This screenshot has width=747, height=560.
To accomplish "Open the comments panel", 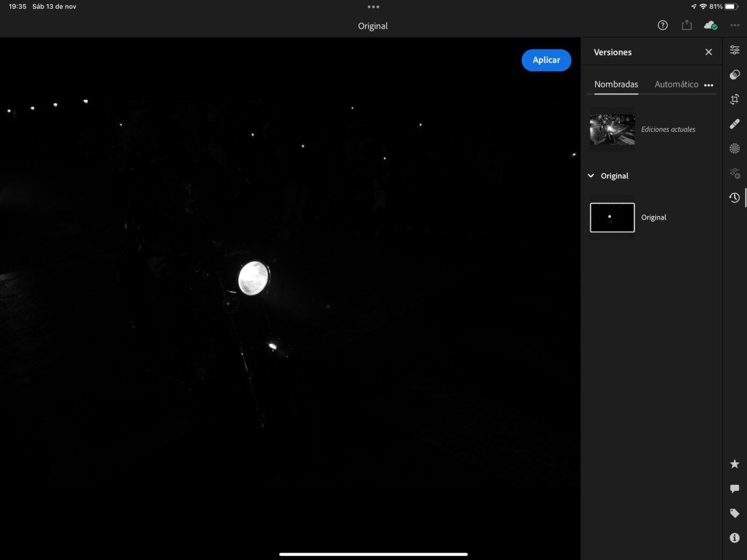I will coord(734,489).
